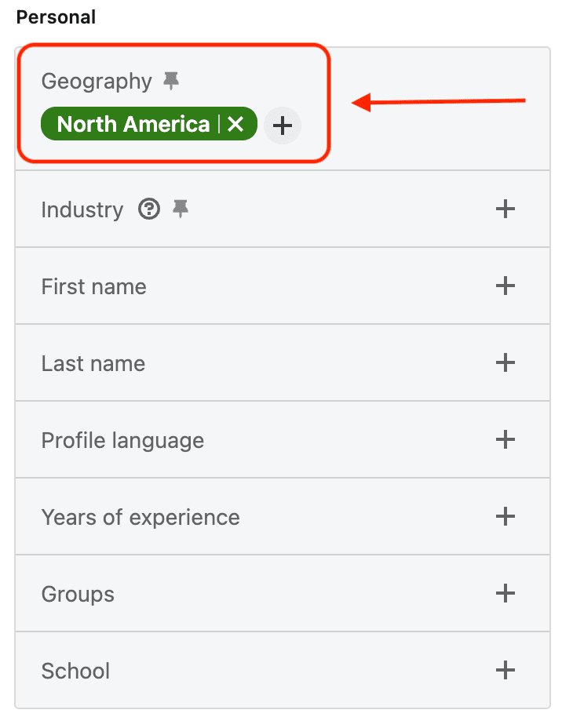Remove the North America filter chip

(x=235, y=124)
